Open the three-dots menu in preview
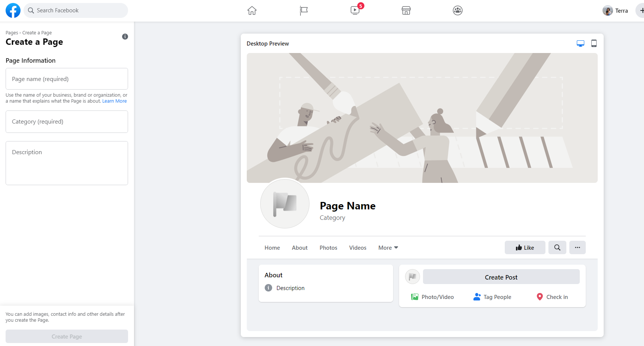This screenshot has height=346, width=644. pos(577,247)
